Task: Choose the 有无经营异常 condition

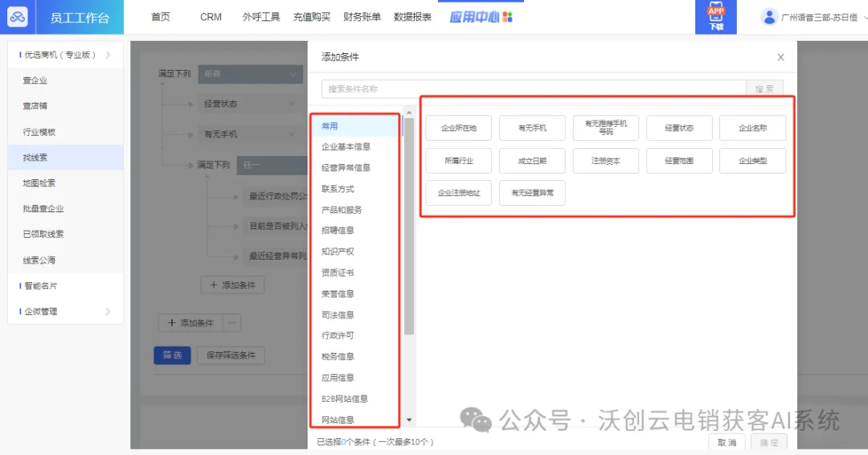Action: 532,193
